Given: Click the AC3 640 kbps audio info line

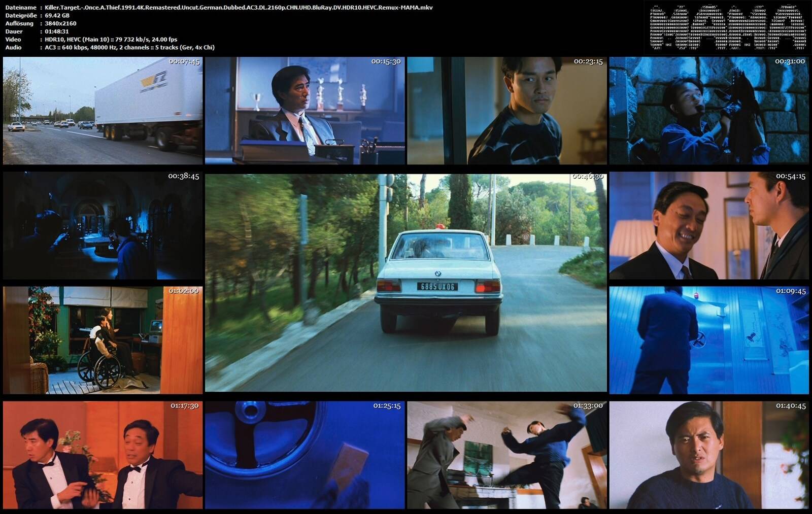Looking at the screenshot, I should pos(129,48).
